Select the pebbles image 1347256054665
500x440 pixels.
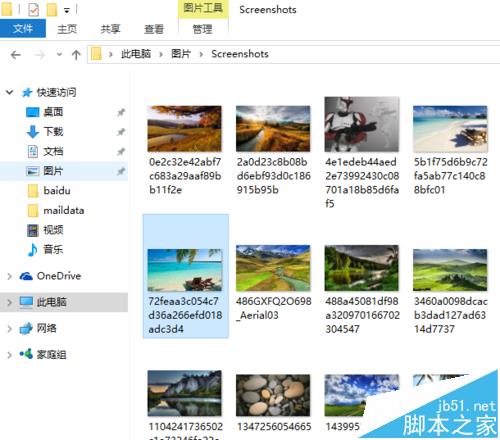273,395
